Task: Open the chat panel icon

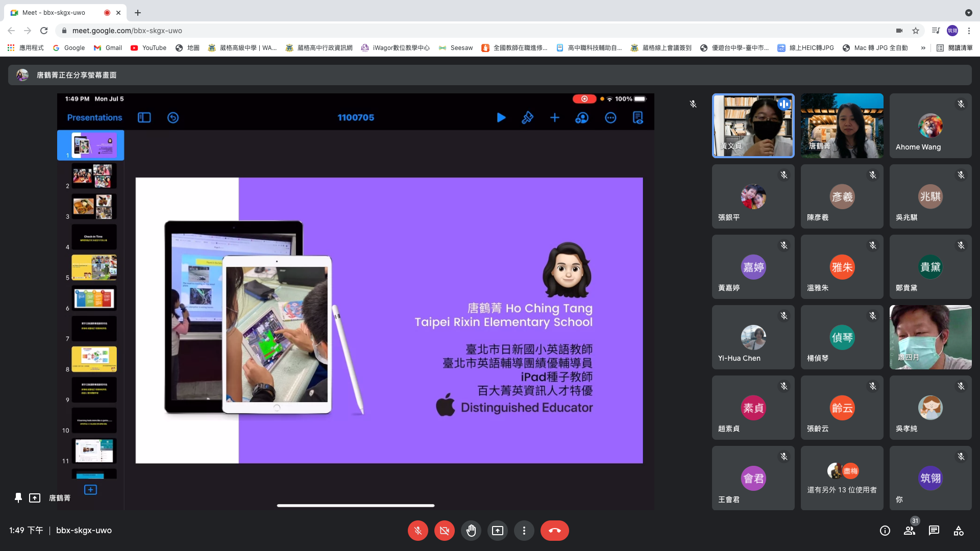Action: point(934,531)
